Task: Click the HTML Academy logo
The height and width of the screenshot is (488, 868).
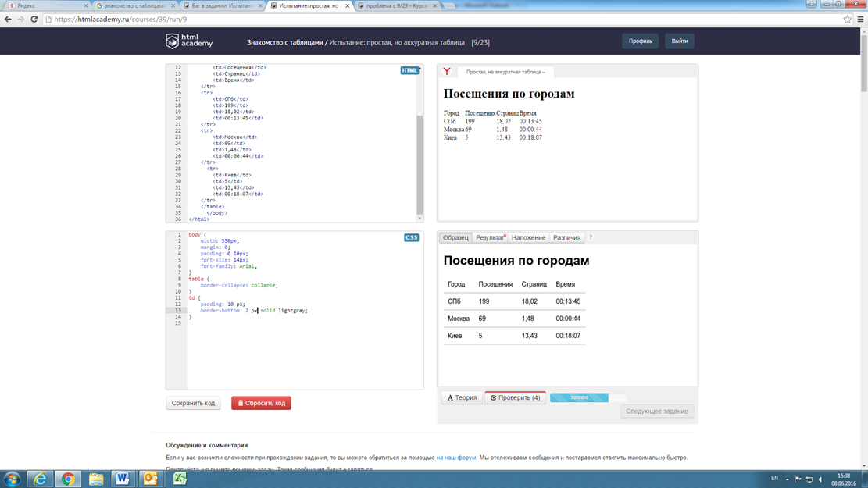Action: (189, 41)
